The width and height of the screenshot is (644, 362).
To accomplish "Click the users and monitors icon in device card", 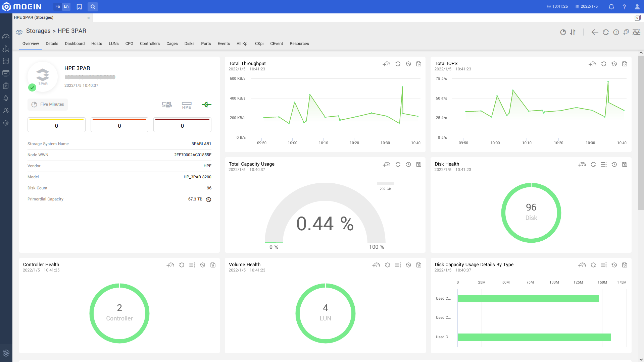I will (x=167, y=105).
